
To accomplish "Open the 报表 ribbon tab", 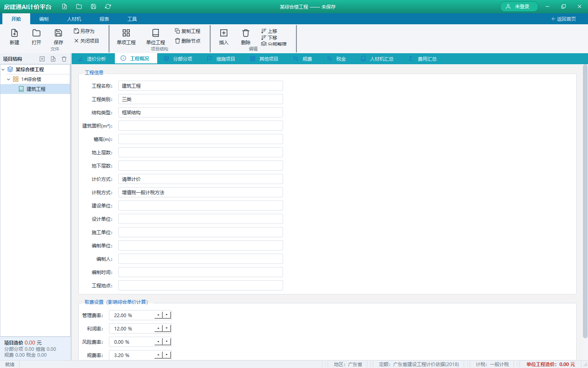I will coord(104,19).
